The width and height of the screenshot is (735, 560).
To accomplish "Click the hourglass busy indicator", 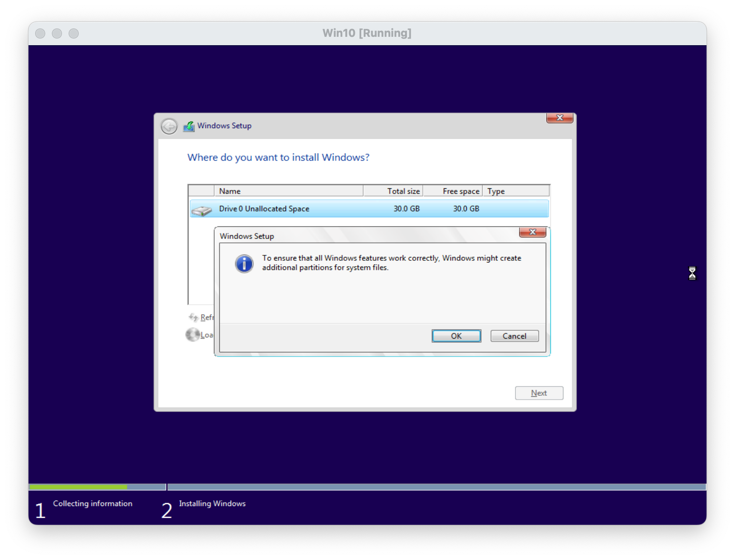I will pos(692,273).
